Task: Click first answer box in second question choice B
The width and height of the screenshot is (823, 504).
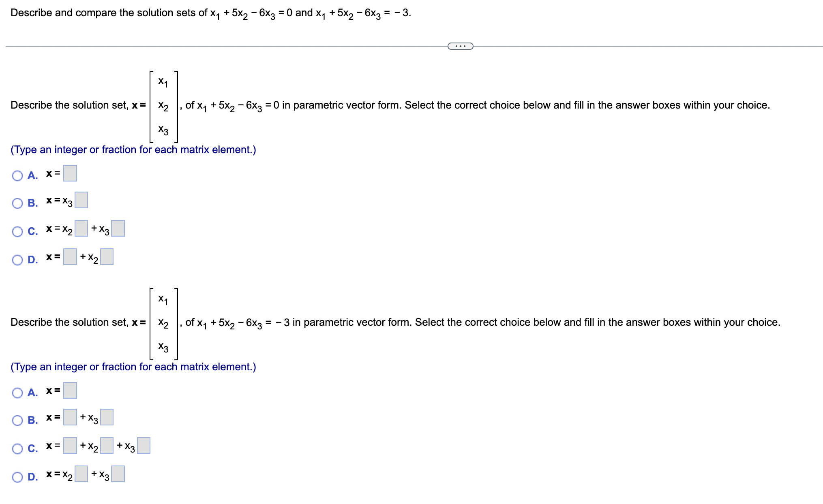Action: (x=69, y=418)
